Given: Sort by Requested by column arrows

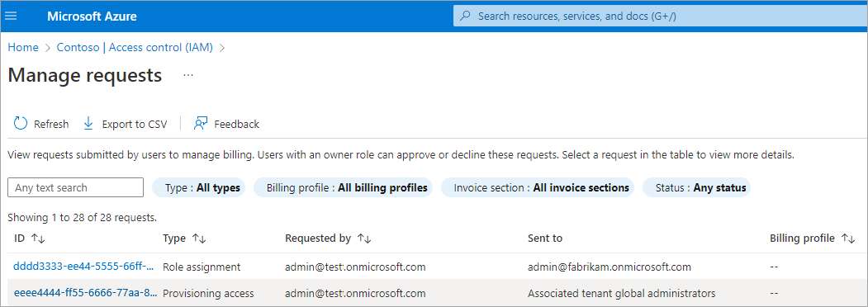Looking at the screenshot, I should [363, 239].
